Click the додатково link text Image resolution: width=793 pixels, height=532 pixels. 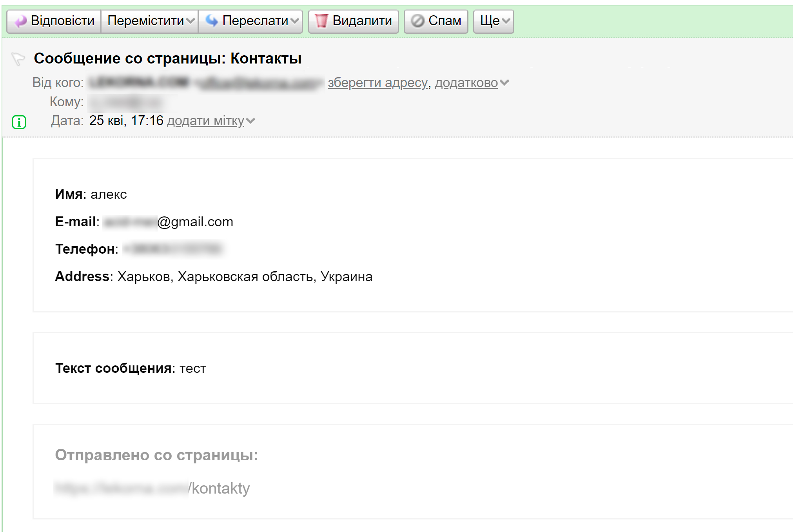click(x=466, y=83)
